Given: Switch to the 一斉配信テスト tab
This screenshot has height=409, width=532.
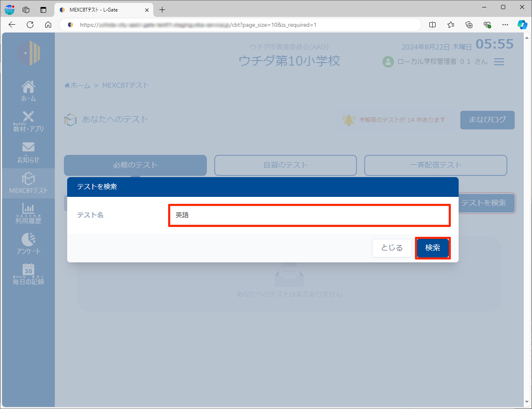Looking at the screenshot, I should pos(435,165).
